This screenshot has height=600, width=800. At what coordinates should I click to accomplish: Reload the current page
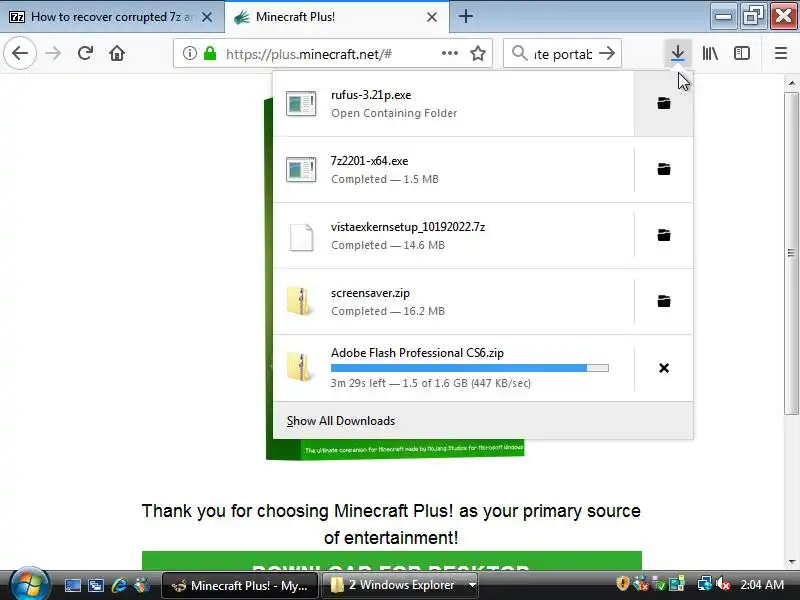(x=85, y=53)
